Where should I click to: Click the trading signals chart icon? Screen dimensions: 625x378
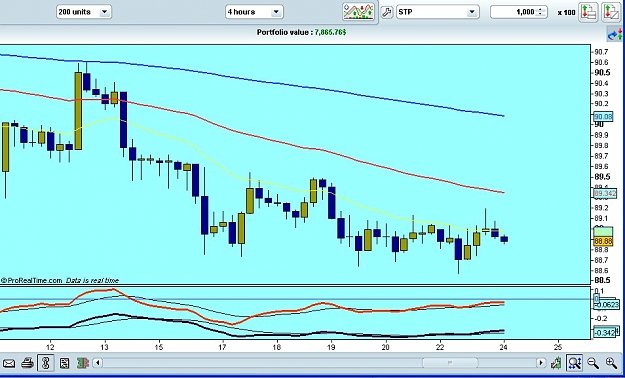pos(358,12)
